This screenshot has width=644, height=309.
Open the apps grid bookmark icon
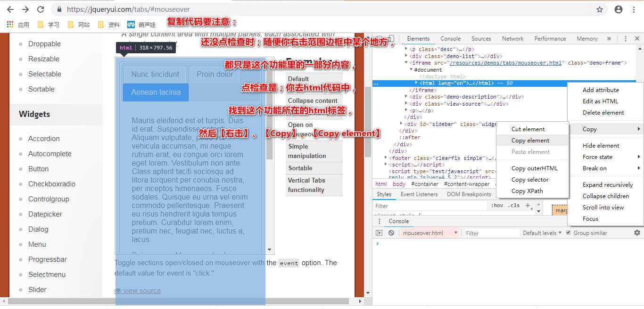10,25
